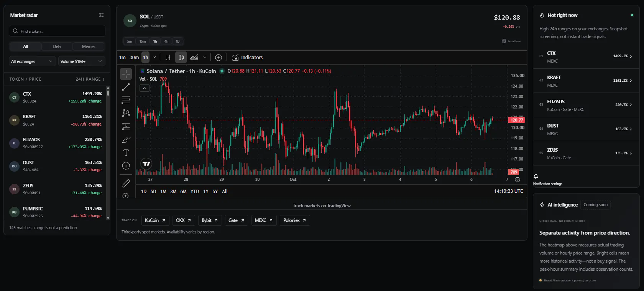Click the TradingView logo on the chart
The width and height of the screenshot is (644, 291).
click(146, 164)
